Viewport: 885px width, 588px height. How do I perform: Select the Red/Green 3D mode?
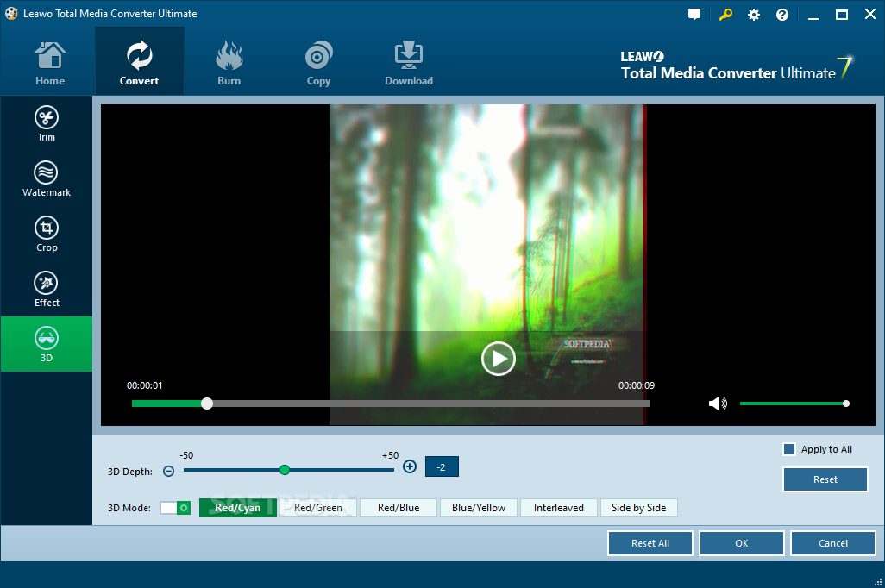point(317,508)
